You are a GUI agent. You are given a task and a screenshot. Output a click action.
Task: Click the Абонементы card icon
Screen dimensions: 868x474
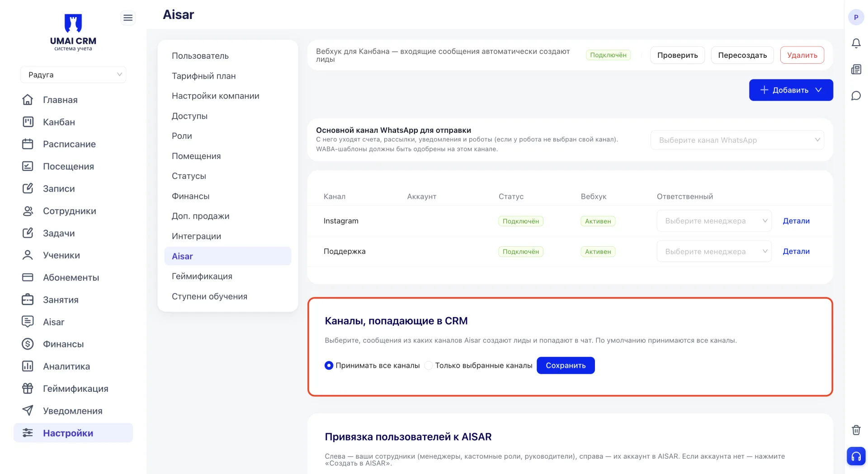(x=28, y=277)
